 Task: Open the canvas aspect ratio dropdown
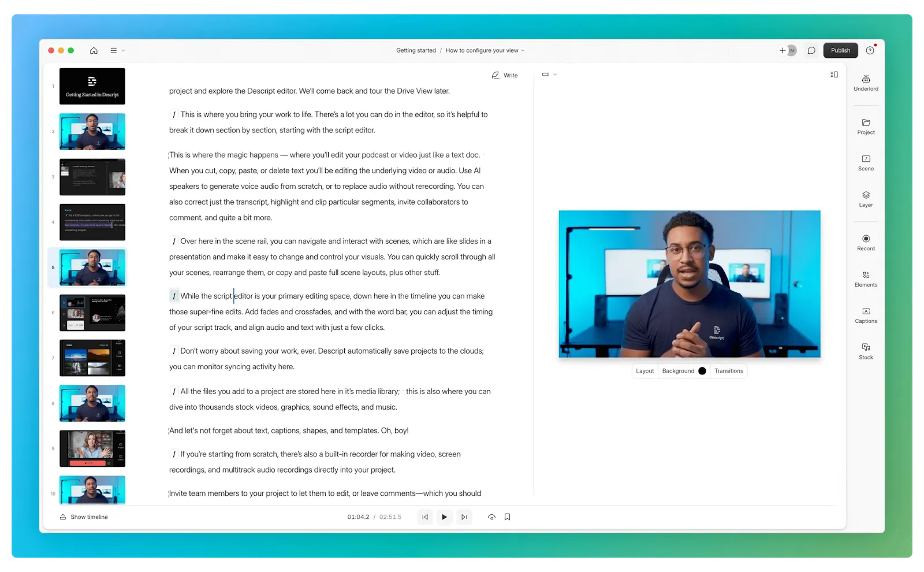[x=549, y=75]
